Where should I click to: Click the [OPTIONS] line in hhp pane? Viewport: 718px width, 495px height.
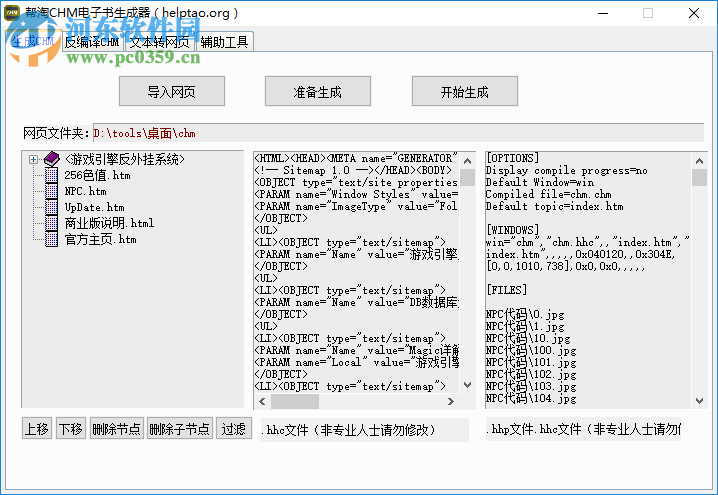[512, 158]
